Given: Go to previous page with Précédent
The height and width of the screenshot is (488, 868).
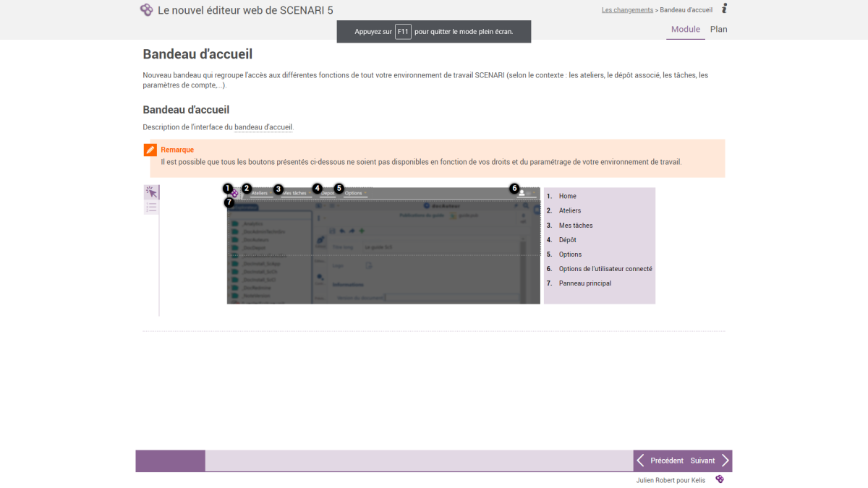Looking at the screenshot, I should 659,461.
